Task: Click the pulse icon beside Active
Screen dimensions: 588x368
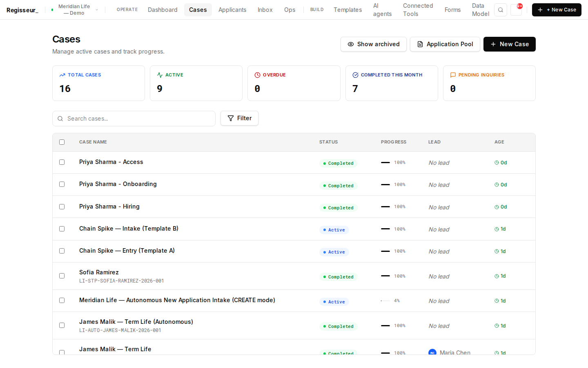Action: tap(160, 75)
